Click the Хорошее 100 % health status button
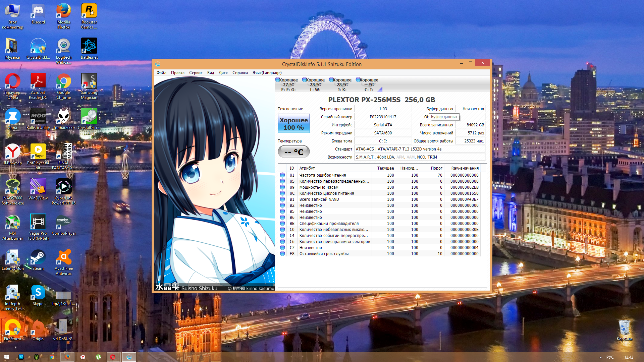The width and height of the screenshot is (644, 362). [x=293, y=124]
